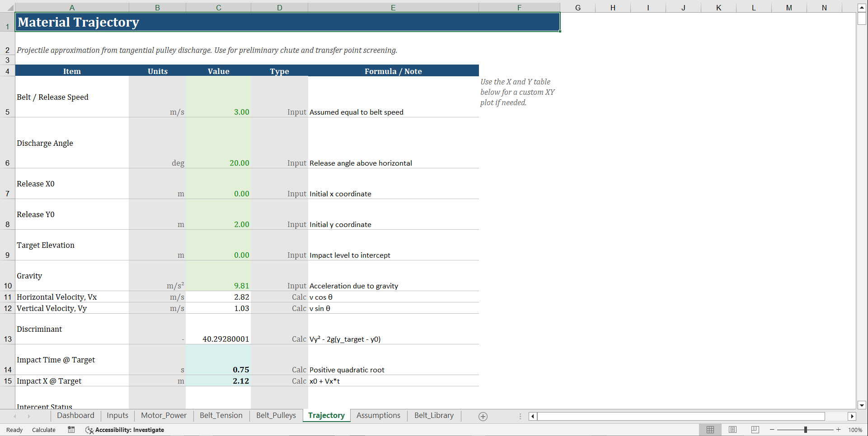This screenshot has height=436, width=868.
Task: Open Page Break Preview icon
Action: 755,430
